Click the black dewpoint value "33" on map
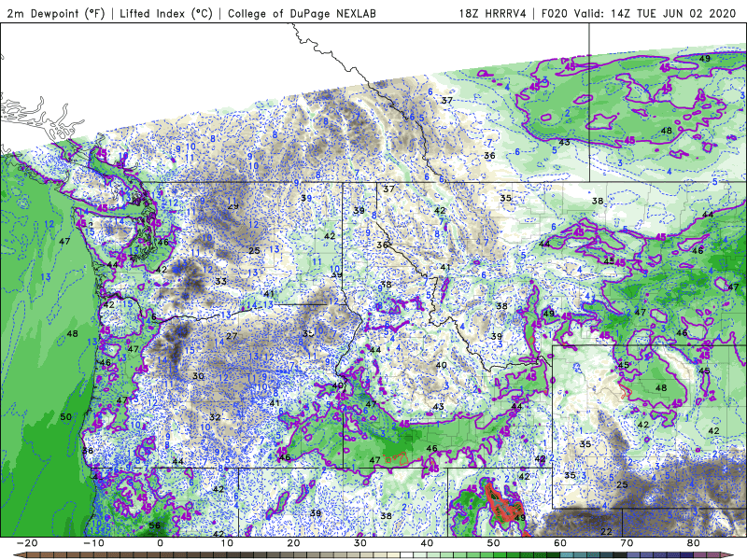Screen dimensions: 747x560 click(220, 282)
